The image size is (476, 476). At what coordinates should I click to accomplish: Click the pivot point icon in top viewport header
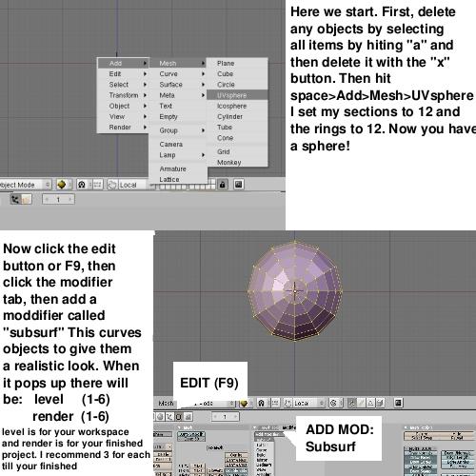(x=82, y=185)
